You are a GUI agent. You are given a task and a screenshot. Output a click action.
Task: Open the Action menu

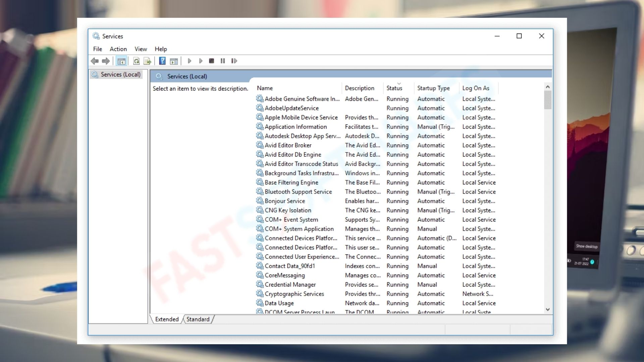tap(118, 49)
